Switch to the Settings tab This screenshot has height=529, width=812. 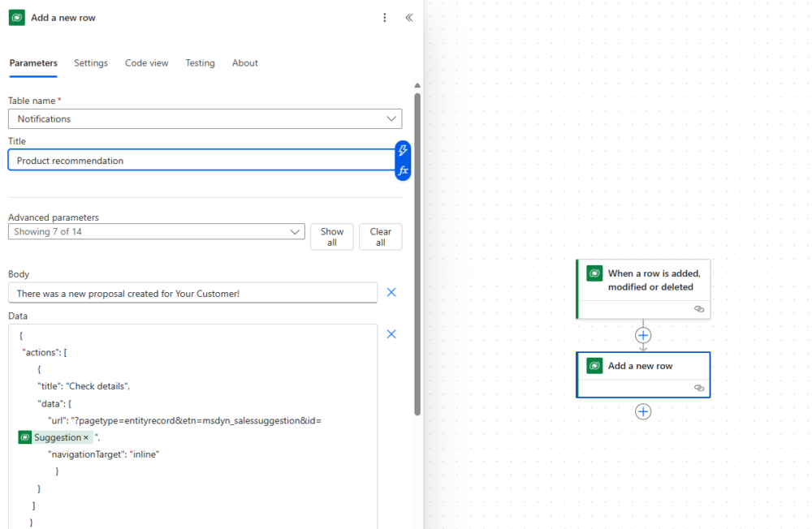click(x=91, y=62)
